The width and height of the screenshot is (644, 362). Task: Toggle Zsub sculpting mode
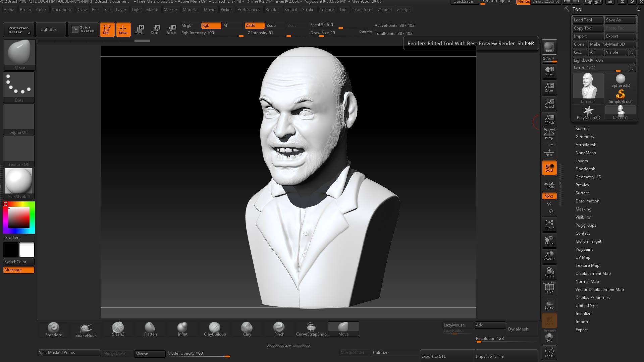coord(271,25)
